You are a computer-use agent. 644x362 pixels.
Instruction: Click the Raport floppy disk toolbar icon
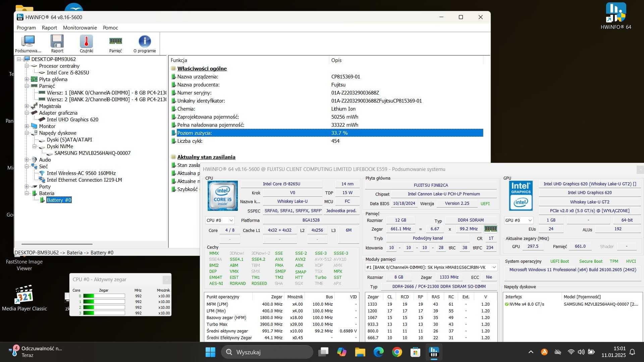click(57, 44)
